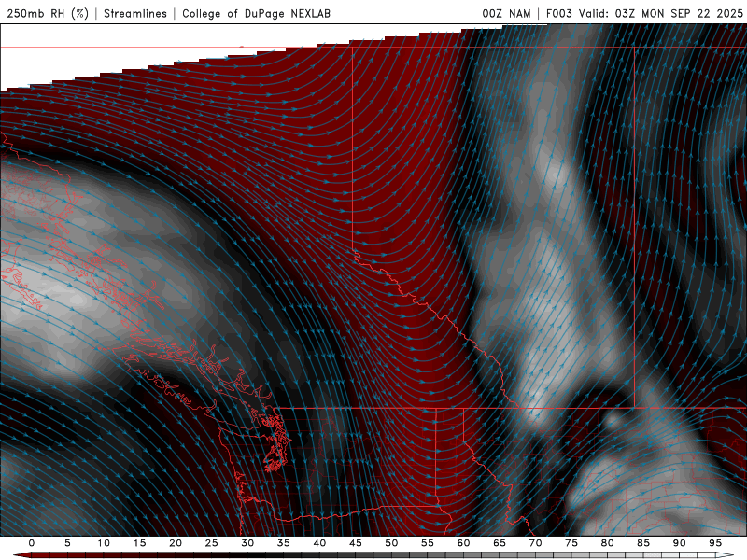Click the '25' colorbar label
The image size is (747, 560).
[x=212, y=543]
